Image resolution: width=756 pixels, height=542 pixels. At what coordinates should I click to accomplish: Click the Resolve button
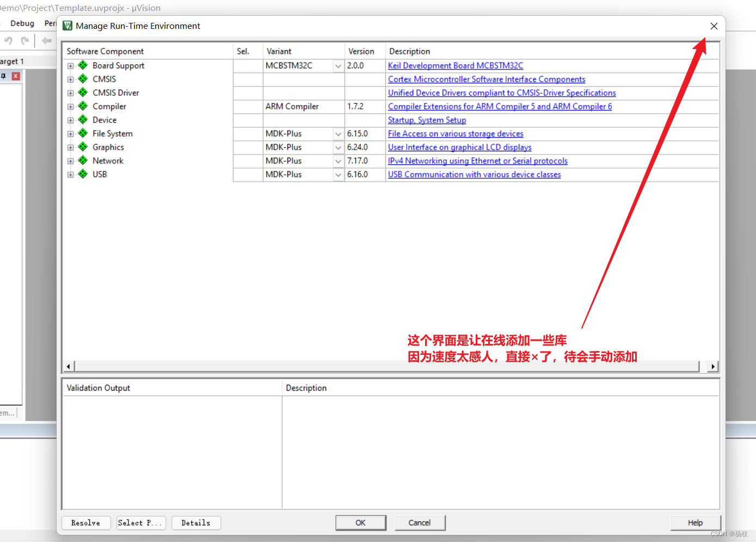point(86,523)
